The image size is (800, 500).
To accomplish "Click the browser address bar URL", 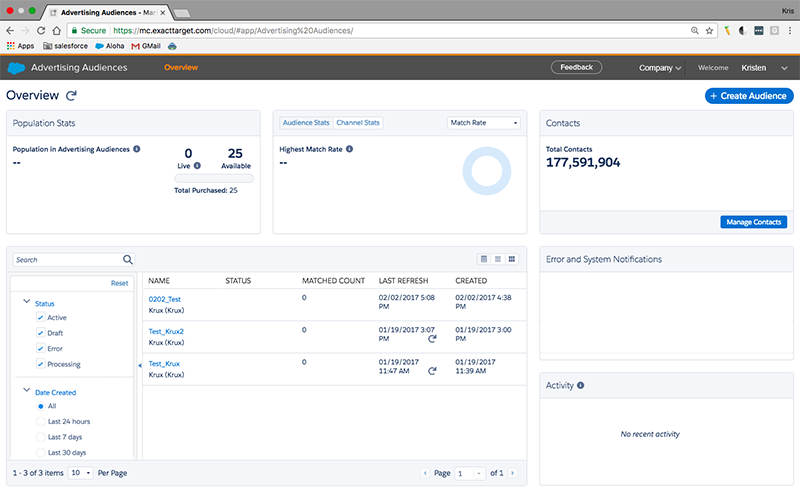I will 233,31.
